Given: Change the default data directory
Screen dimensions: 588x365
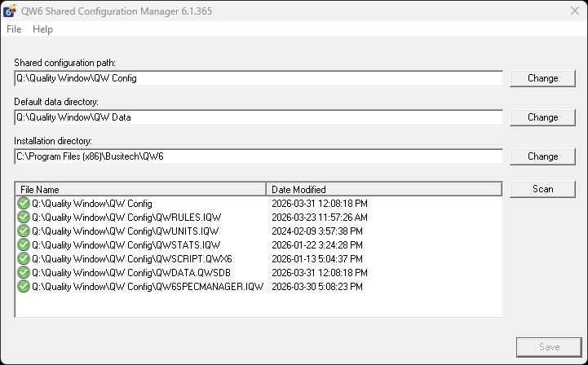Looking at the screenshot, I should point(542,117).
